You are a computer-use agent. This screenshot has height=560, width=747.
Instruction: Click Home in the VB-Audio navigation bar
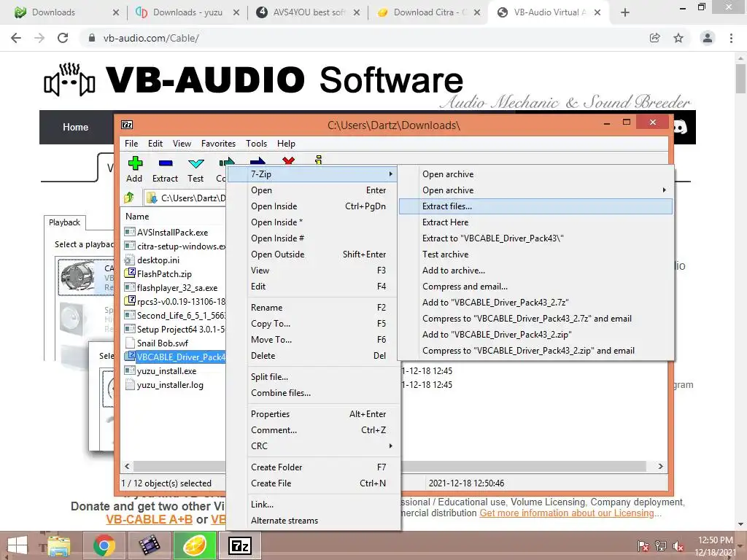coord(75,127)
